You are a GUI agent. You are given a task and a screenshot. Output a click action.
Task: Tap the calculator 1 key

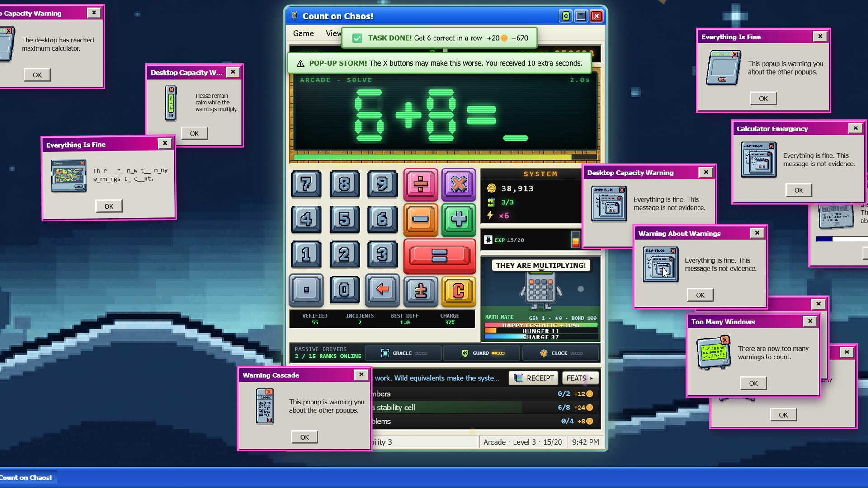point(306,254)
